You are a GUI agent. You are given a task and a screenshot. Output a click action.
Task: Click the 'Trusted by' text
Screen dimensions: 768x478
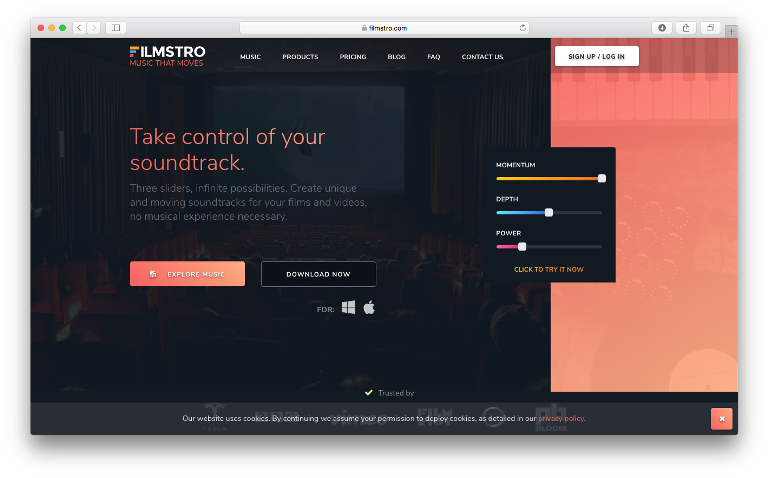pos(396,393)
